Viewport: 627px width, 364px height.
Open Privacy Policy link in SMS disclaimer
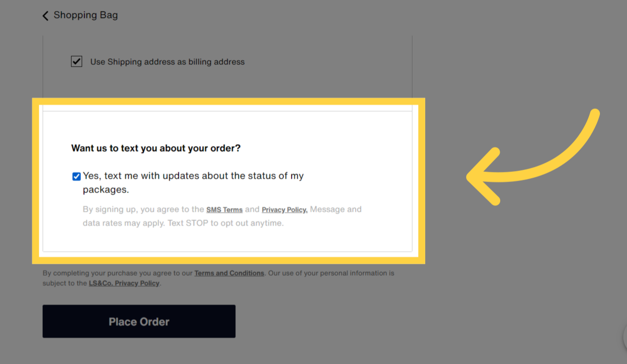click(x=285, y=210)
